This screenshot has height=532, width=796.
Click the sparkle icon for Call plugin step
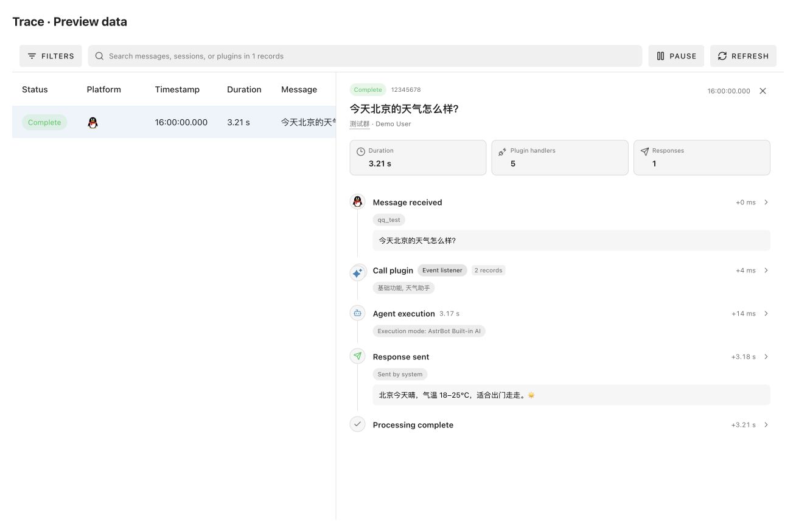click(357, 273)
